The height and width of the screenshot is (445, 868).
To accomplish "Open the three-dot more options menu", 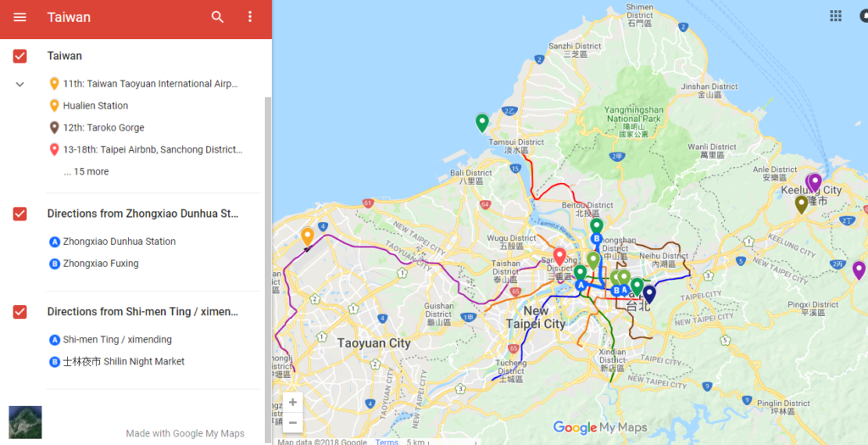I will tap(250, 17).
